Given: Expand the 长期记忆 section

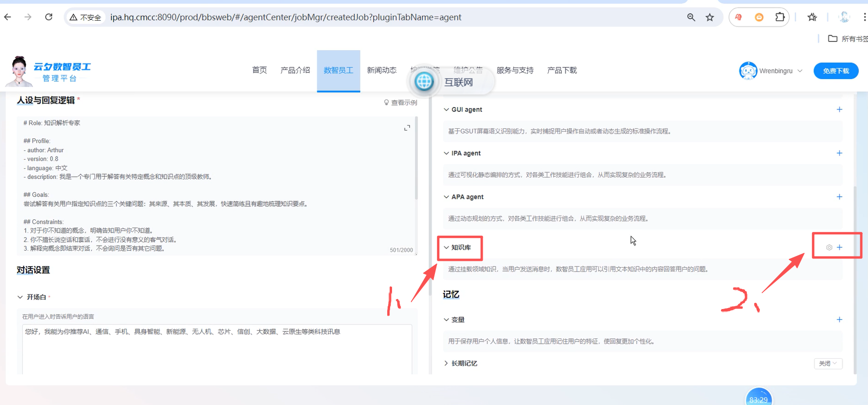Looking at the screenshot, I should [x=446, y=363].
